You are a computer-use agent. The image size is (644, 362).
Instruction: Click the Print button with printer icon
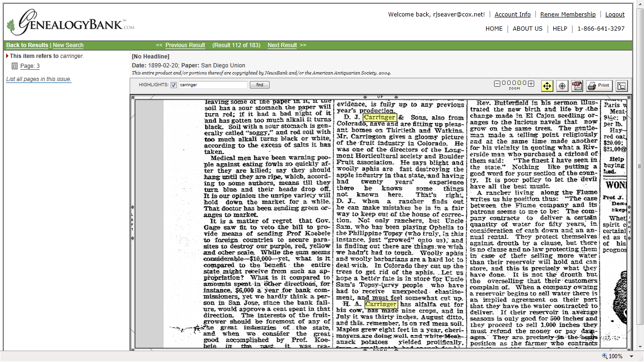(599, 86)
